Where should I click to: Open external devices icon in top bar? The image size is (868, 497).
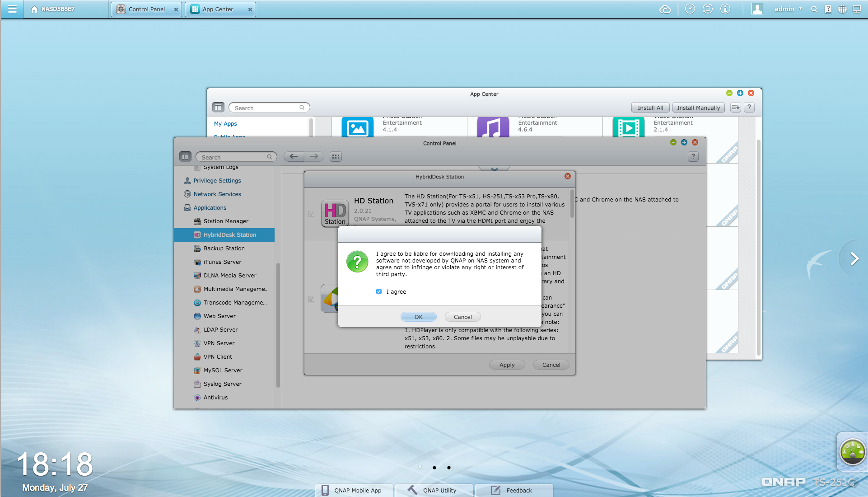(x=708, y=9)
